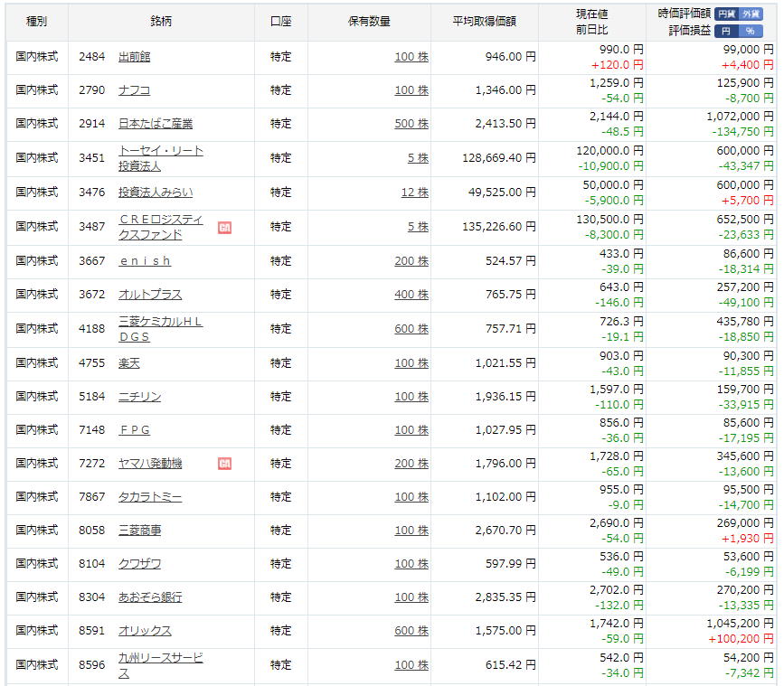Click the 保有数量 column header
This screenshot has width=784, height=686.
click(369, 22)
